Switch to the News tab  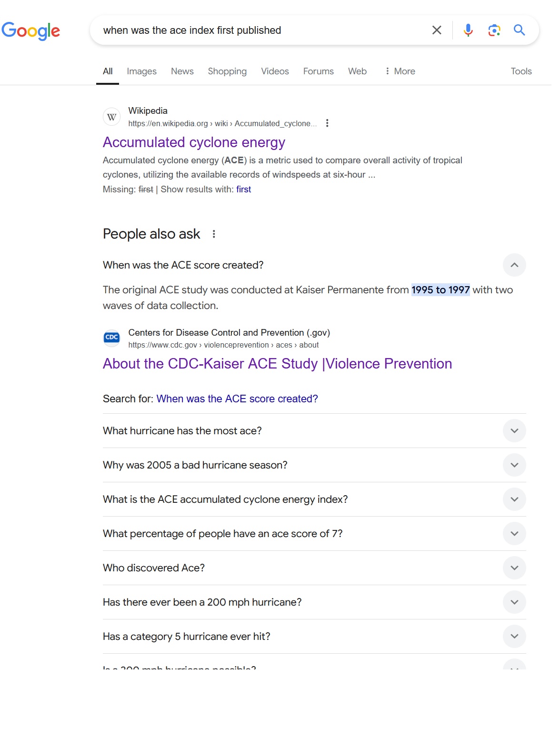point(182,71)
